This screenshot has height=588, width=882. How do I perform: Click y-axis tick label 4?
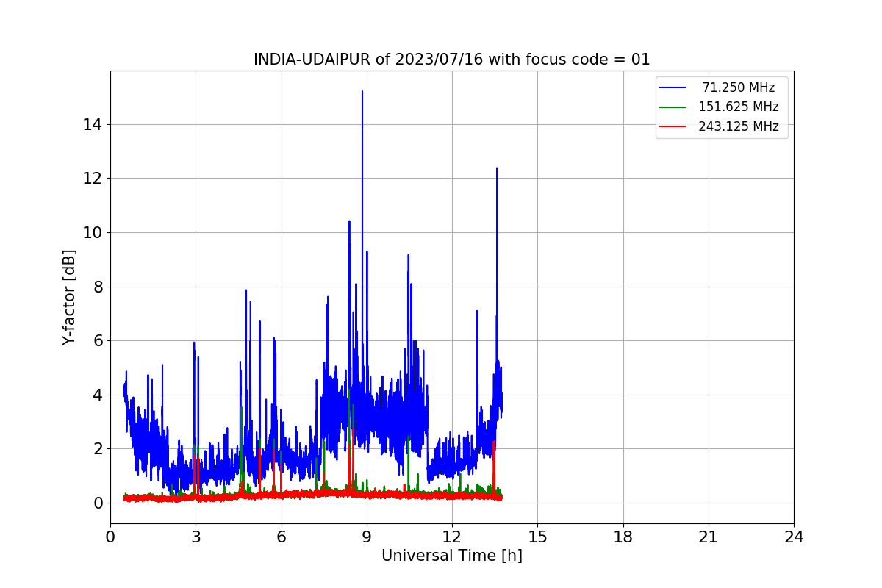[98, 395]
